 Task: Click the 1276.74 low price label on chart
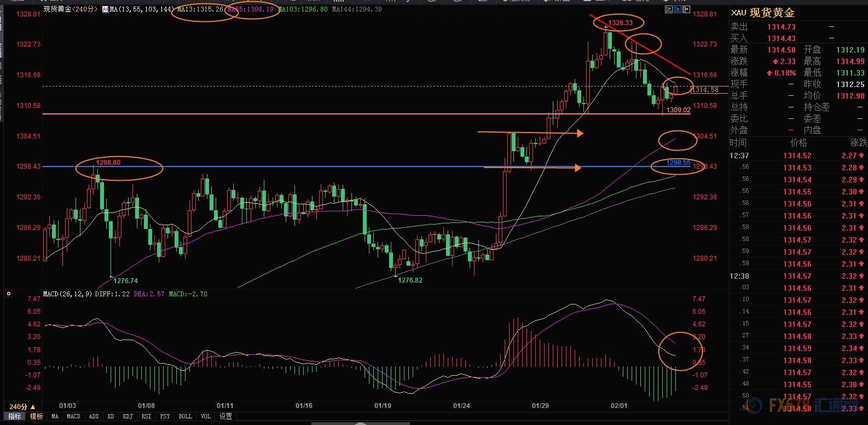coord(126,280)
